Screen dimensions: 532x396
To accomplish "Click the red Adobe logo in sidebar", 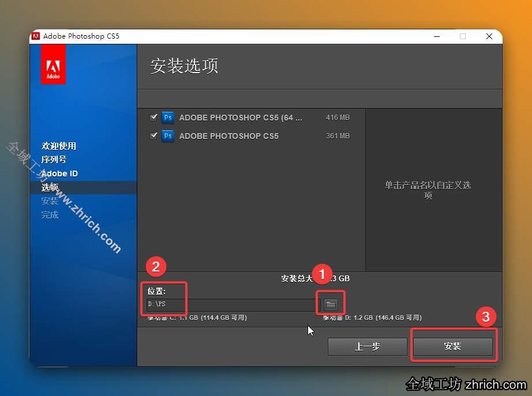I will click(53, 66).
